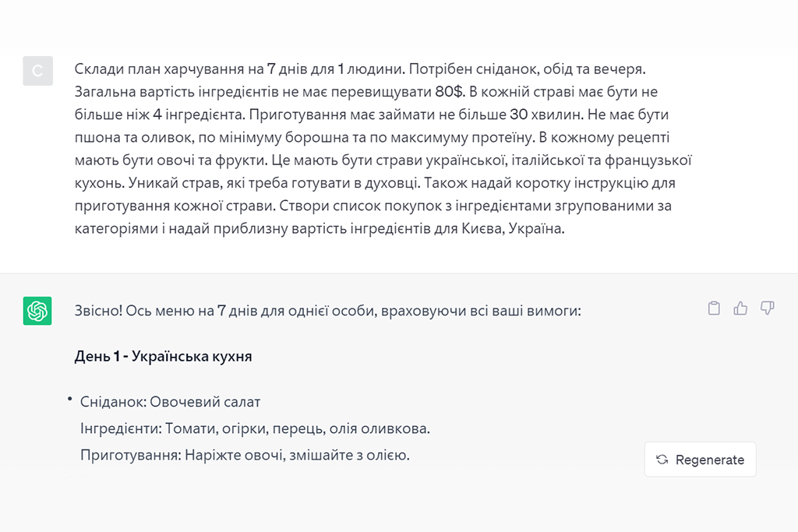This screenshot has width=798, height=532.
Task: Click the green ChatGPT logo avatar
Action: (37, 311)
